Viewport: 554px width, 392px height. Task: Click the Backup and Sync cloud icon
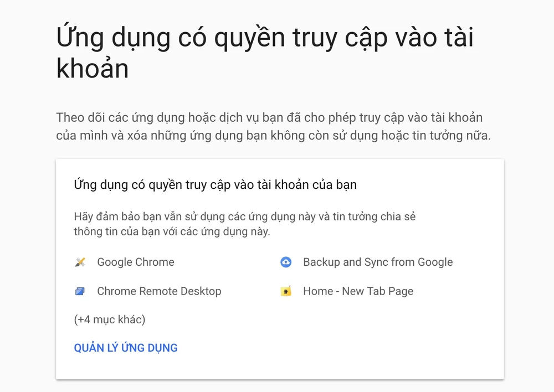click(286, 262)
